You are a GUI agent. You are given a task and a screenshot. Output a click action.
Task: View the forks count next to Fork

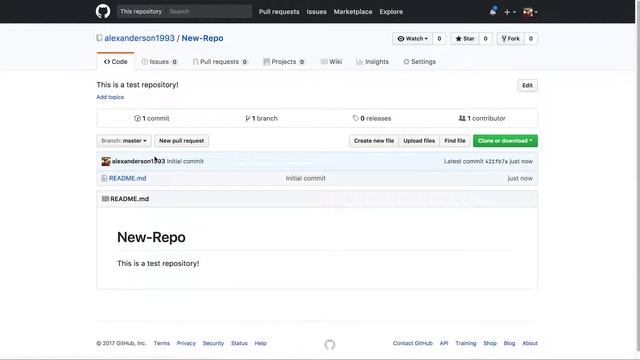(x=531, y=38)
